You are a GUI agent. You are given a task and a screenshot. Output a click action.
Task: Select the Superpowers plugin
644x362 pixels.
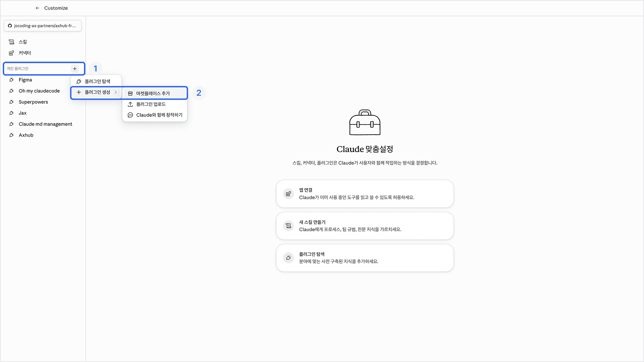pyautogui.click(x=43, y=102)
